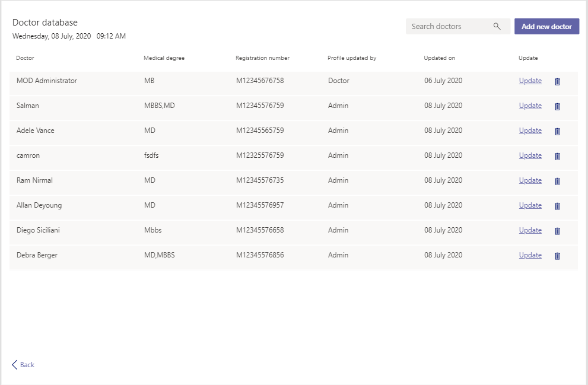Image resolution: width=588 pixels, height=385 pixels.
Task: Click the Doctor database title
Action: tap(45, 23)
